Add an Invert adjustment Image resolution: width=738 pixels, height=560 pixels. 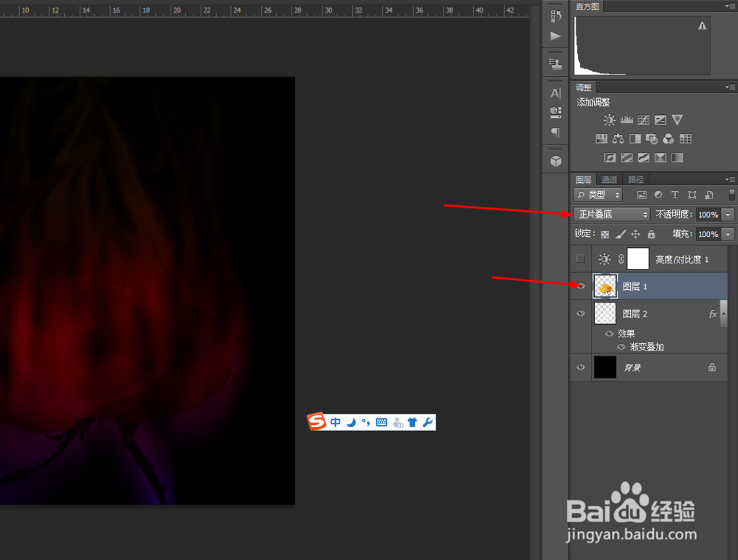610,158
